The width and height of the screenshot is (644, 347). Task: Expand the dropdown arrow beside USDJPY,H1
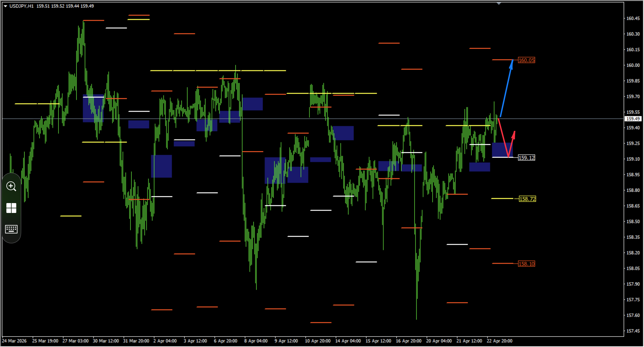[x=5, y=6]
